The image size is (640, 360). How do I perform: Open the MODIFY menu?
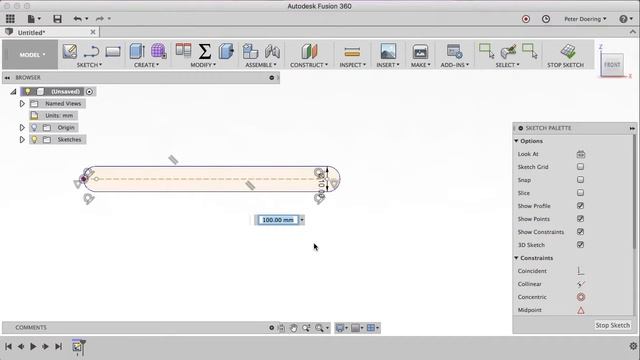click(x=203, y=65)
